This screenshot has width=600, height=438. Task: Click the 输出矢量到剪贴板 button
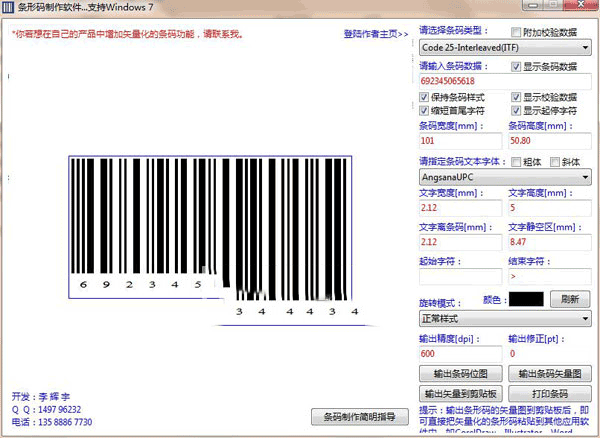[x=461, y=393]
